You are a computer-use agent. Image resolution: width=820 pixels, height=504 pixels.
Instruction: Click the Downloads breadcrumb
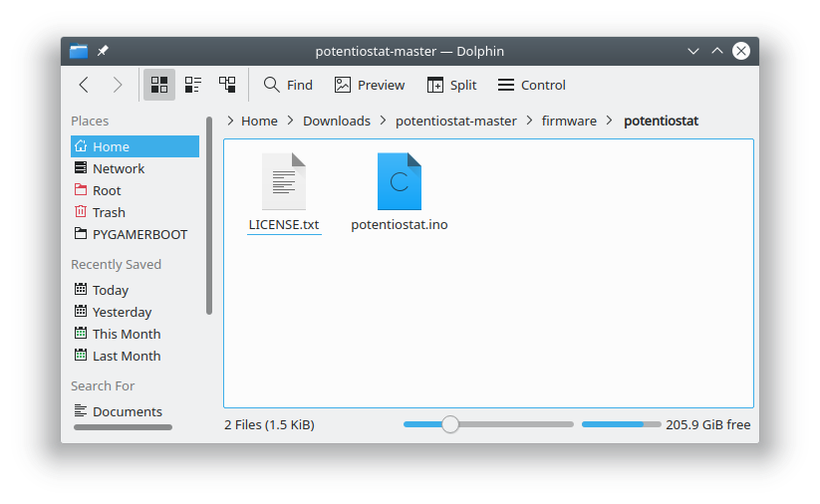click(x=337, y=121)
